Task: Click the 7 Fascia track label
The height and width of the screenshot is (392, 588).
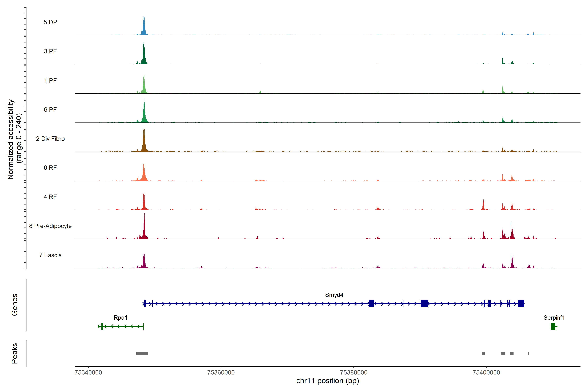Action: pyautogui.click(x=50, y=255)
